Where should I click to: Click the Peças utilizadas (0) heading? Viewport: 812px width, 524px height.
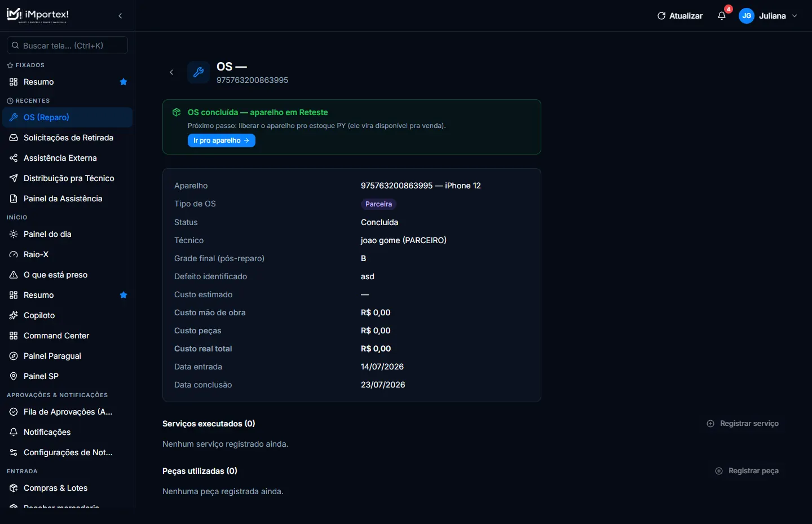[x=200, y=471]
